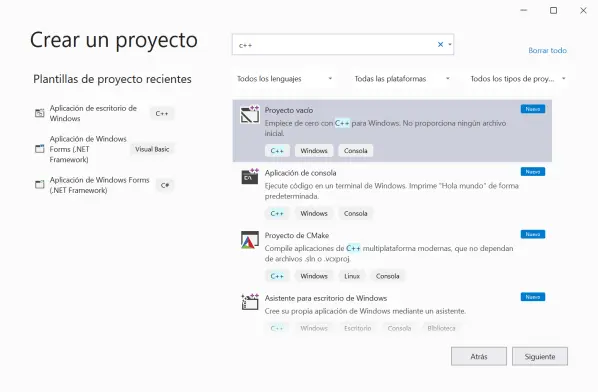Click the Windows tag under Proyecto vacío

click(314, 151)
